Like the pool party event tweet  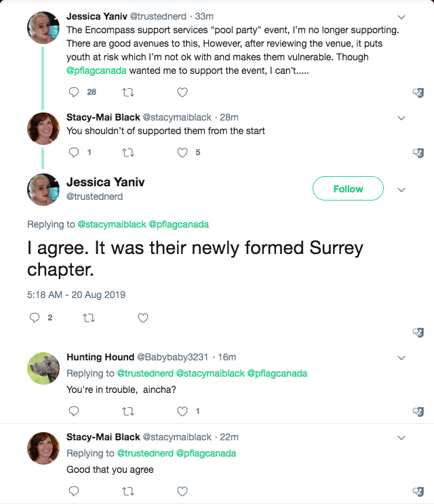(182, 93)
